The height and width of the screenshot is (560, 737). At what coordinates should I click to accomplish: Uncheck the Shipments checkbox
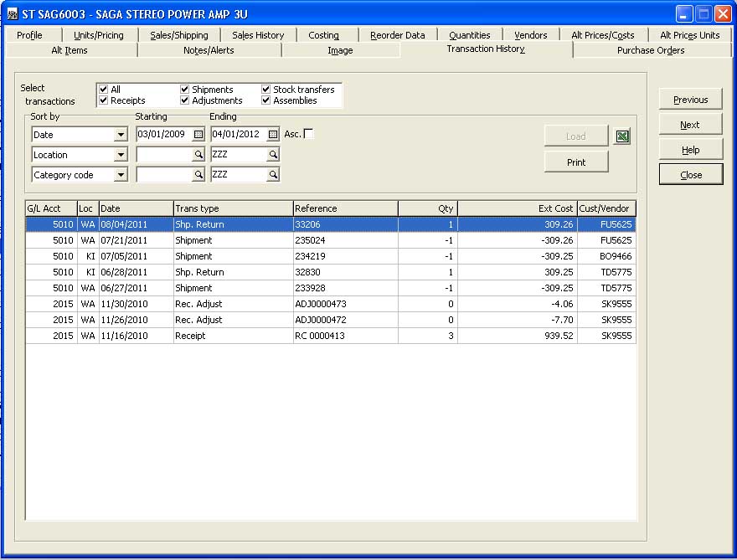point(185,90)
